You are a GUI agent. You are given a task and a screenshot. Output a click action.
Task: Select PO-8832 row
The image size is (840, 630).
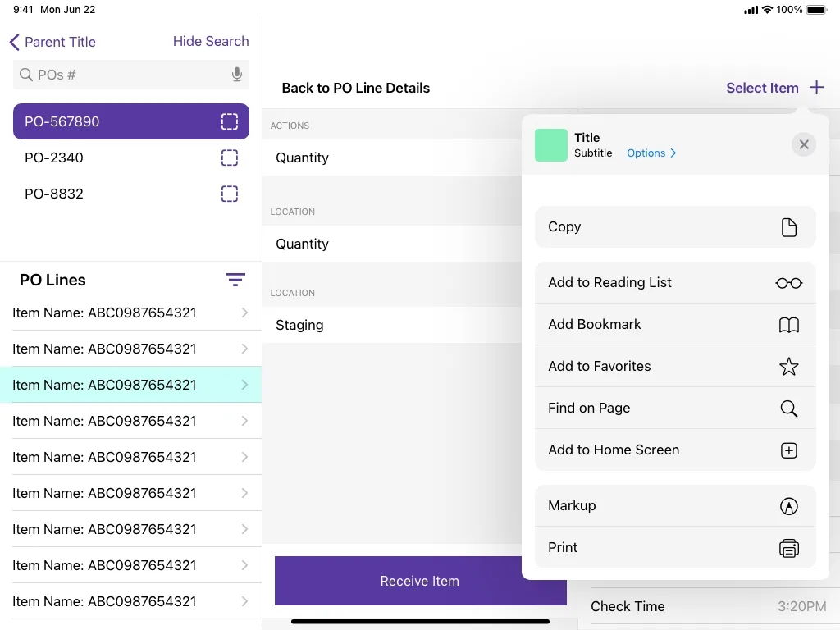[130, 194]
